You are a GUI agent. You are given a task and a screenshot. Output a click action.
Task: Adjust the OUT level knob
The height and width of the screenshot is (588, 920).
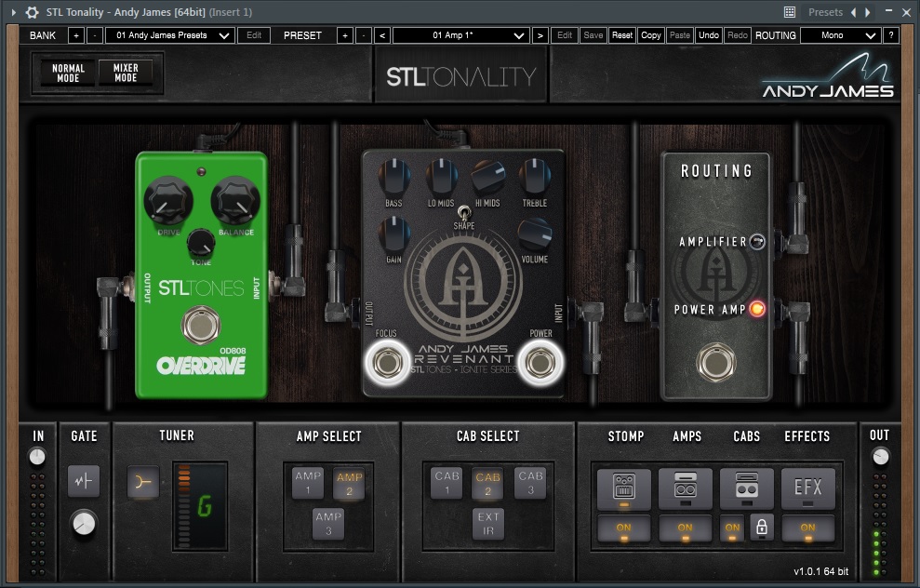click(880, 457)
